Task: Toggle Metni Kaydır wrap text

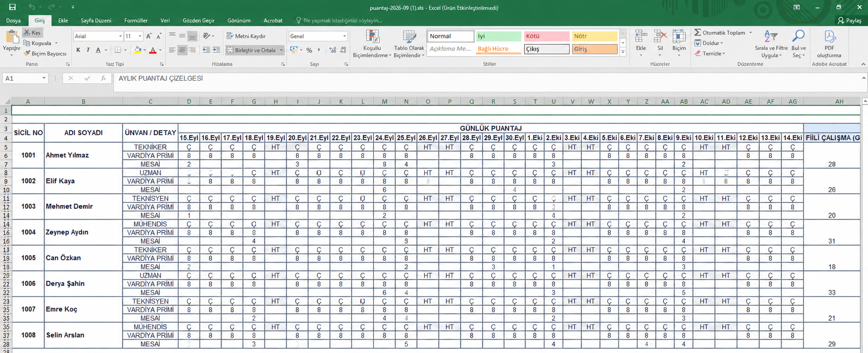Action: click(246, 36)
